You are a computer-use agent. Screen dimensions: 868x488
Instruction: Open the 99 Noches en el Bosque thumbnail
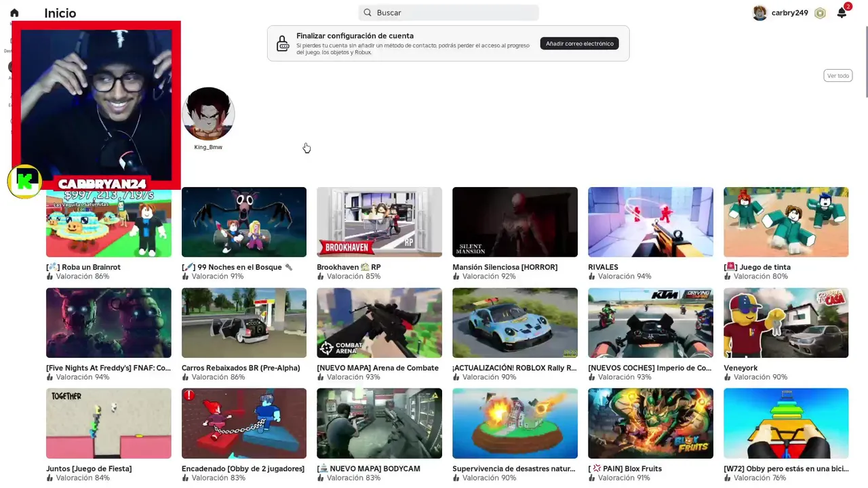click(244, 222)
